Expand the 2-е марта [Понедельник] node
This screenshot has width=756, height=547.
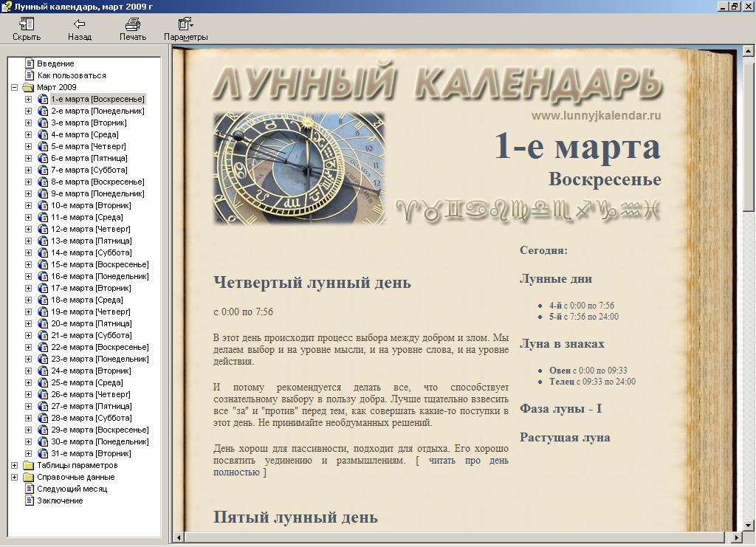(x=29, y=111)
